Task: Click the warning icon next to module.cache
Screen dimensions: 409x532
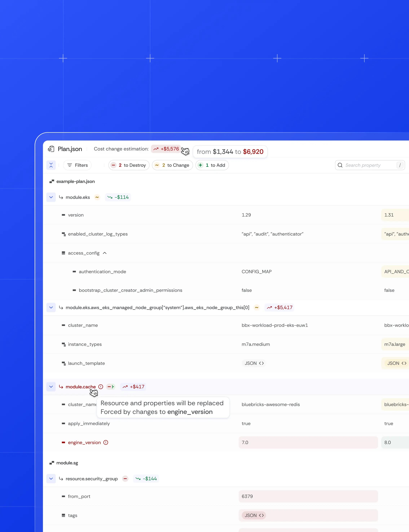Action: [101, 387]
